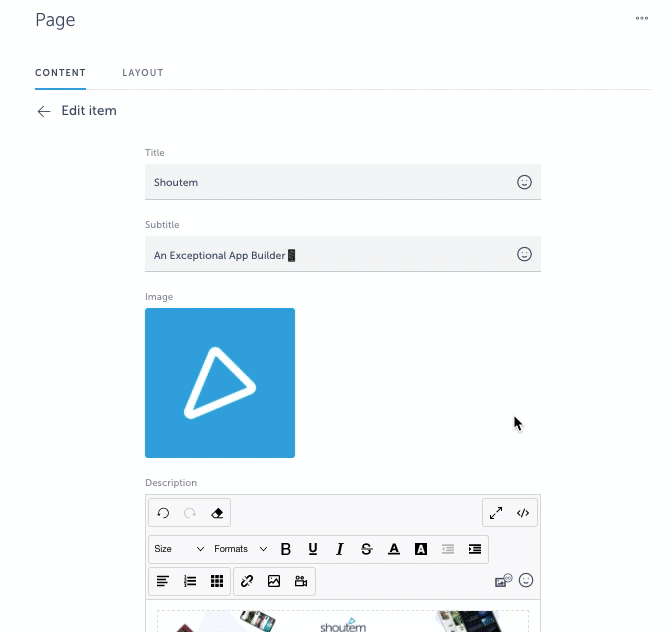Click the shoutem banner image in the editor

[343, 621]
